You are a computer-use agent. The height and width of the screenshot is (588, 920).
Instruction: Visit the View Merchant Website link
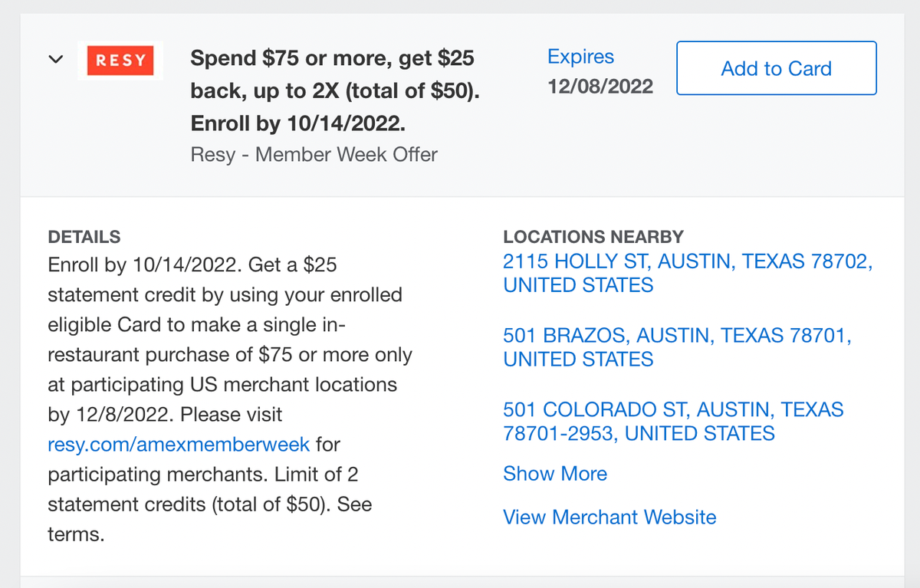coord(609,517)
